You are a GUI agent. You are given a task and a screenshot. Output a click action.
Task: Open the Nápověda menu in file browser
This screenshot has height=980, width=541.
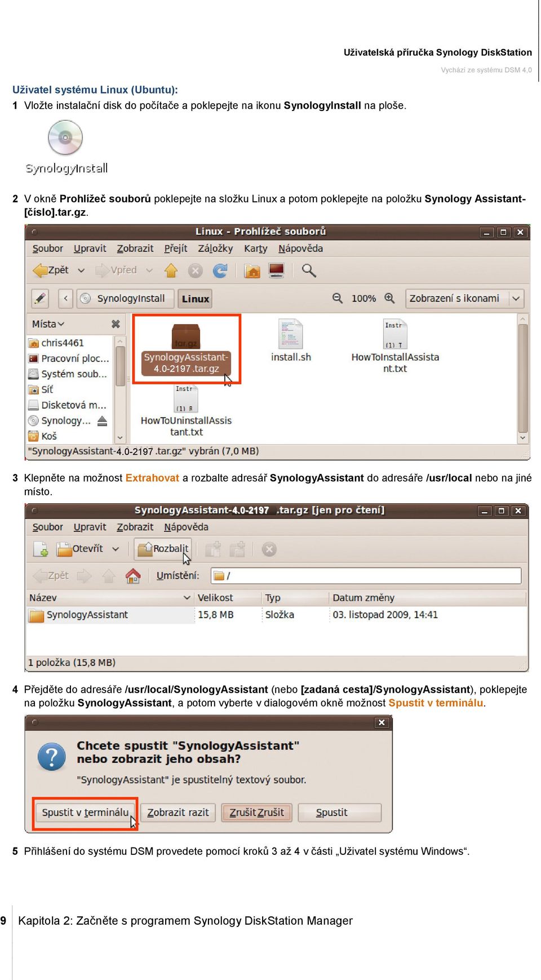pyautogui.click(x=300, y=249)
